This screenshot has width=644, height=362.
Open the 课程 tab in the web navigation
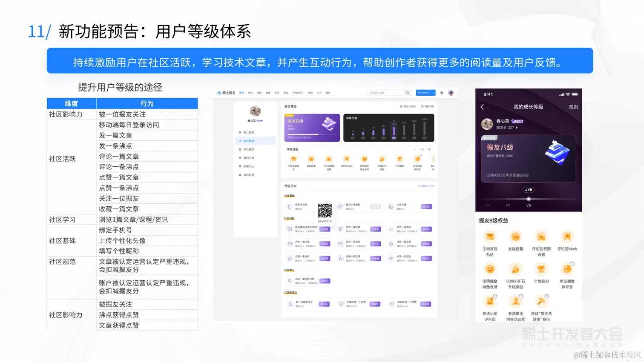(259, 93)
